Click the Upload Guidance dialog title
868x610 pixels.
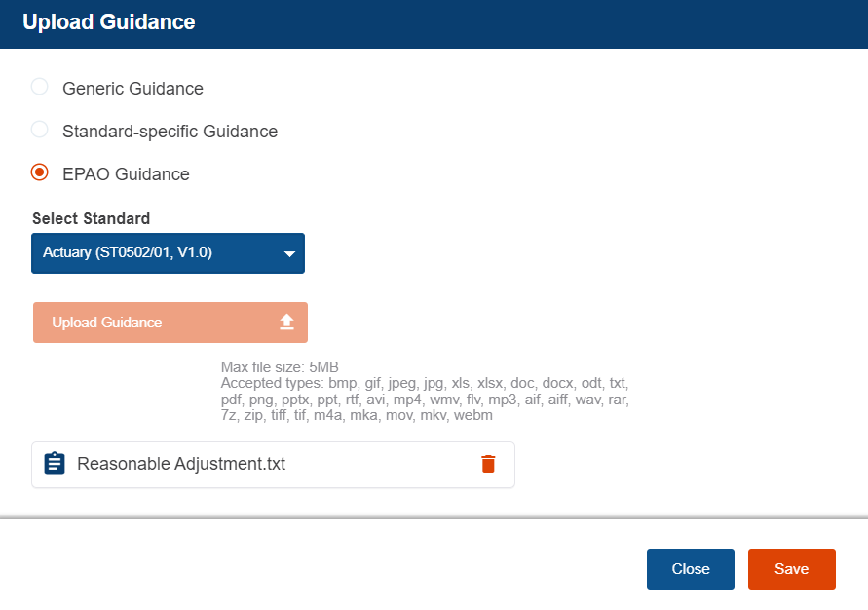click(109, 22)
